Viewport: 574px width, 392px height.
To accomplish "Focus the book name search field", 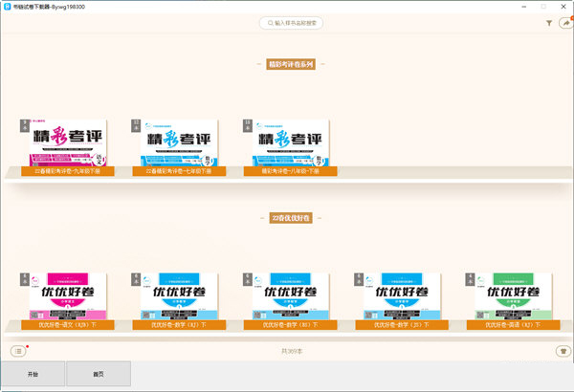I will point(297,22).
